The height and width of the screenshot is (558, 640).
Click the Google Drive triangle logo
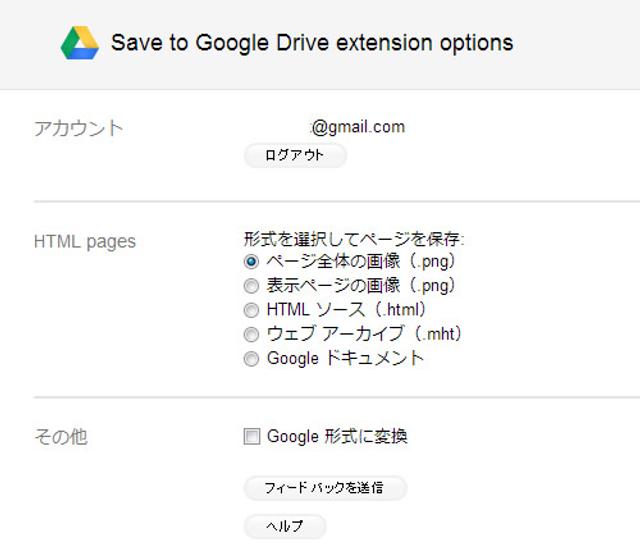point(80,42)
